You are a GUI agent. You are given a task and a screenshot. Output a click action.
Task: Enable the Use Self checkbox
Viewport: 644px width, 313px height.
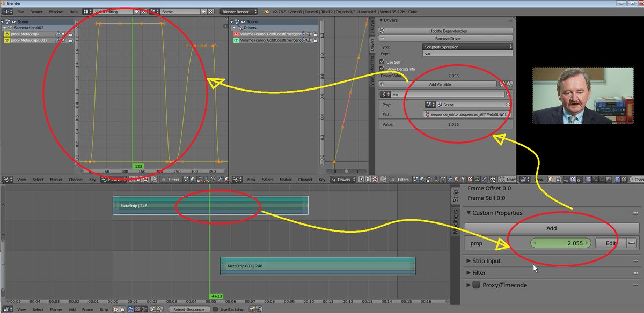click(x=382, y=62)
